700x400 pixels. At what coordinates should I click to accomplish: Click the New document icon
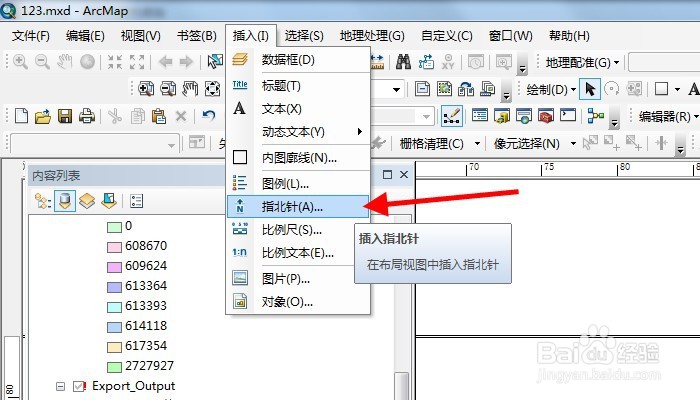pos(21,117)
